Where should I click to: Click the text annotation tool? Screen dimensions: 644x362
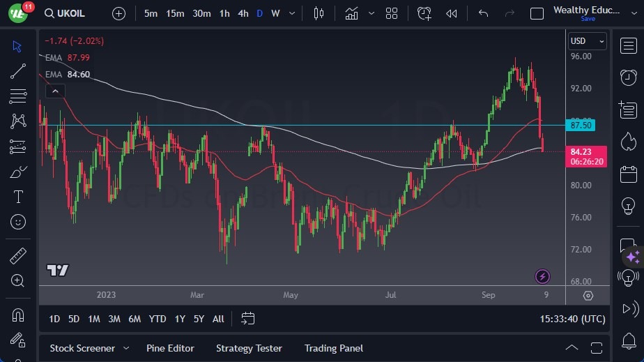[19, 197]
